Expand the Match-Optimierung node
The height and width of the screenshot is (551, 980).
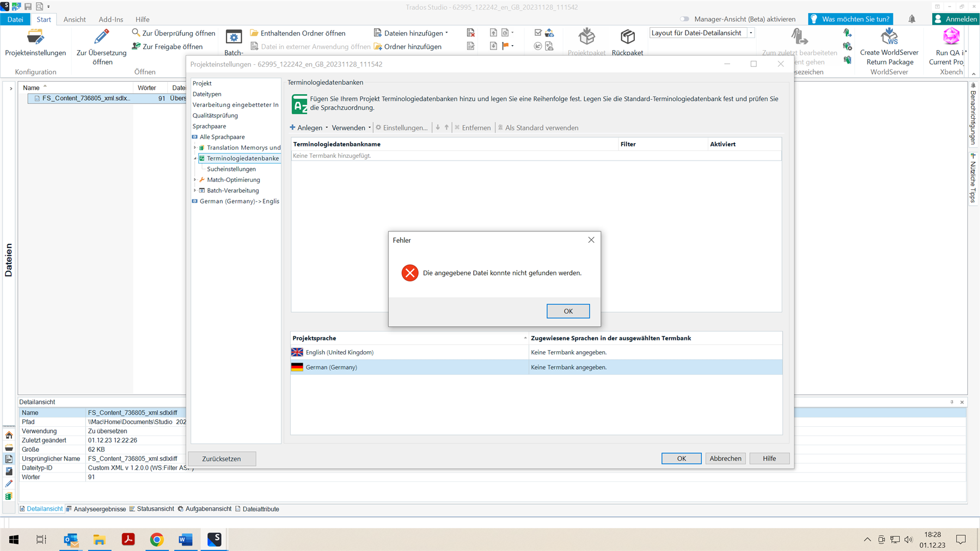point(195,180)
